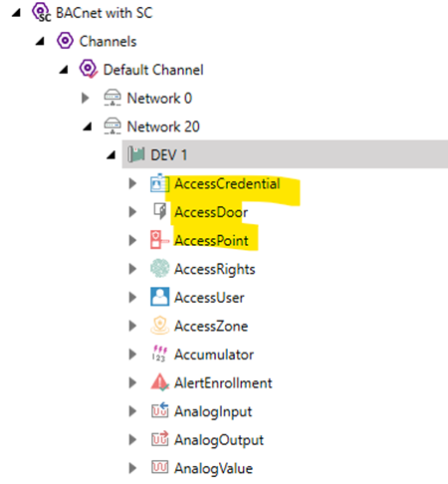Click the Accumulator counter icon
Screen dimensions: 448x484
(x=159, y=354)
